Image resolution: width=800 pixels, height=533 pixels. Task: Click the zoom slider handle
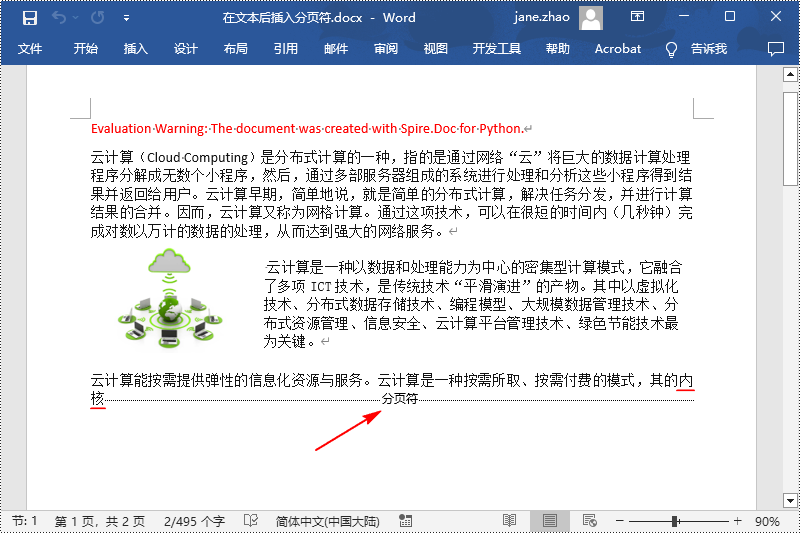coord(675,521)
